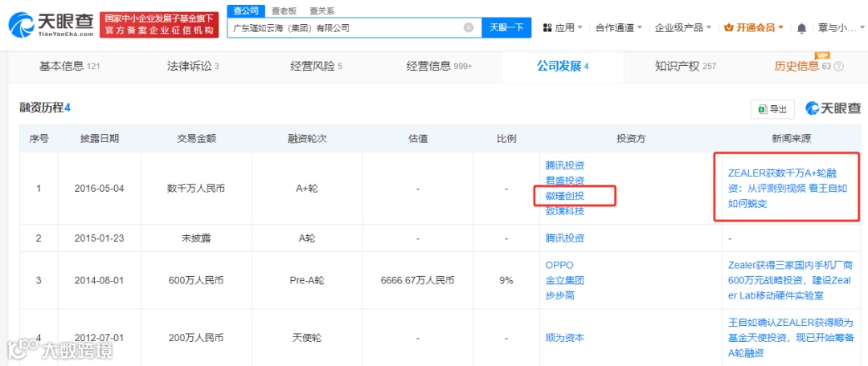Image resolution: width=868 pixels, height=366 pixels.
Task: Open 腾讯投资 investor link in A+轮 row
Action: pos(565,165)
